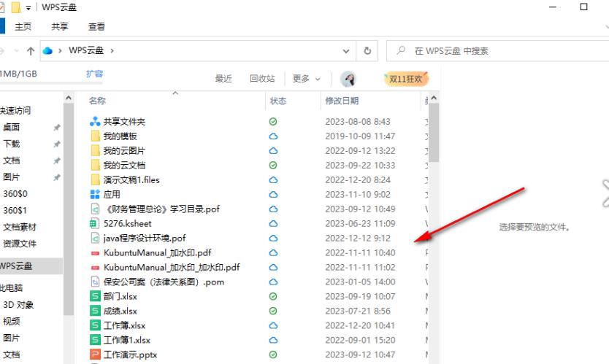Click the folder icon in title bar
Screen dimensions: 609x364
tap(15, 7)
